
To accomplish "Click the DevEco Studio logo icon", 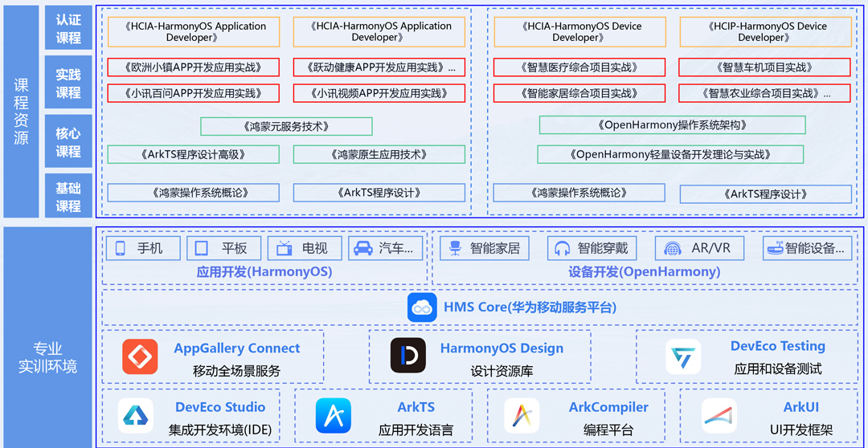I will click(x=135, y=416).
